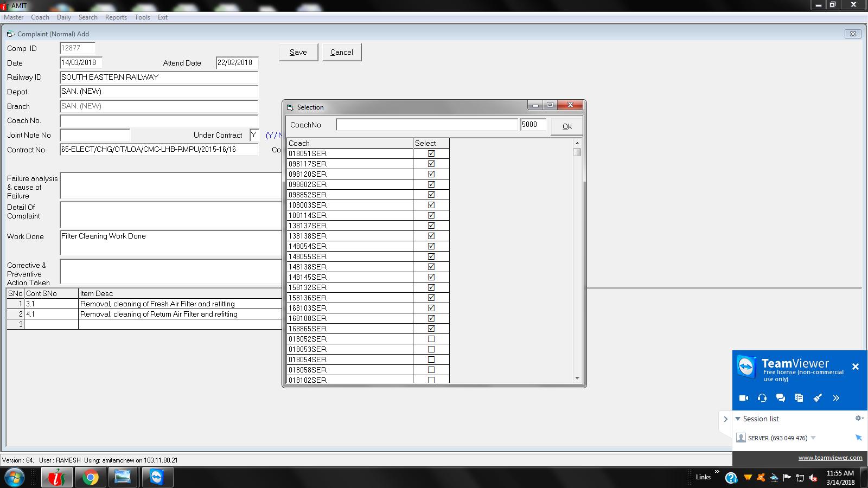The width and height of the screenshot is (868, 488).
Task: Start a video call in TeamViewer panel
Action: [744, 398]
